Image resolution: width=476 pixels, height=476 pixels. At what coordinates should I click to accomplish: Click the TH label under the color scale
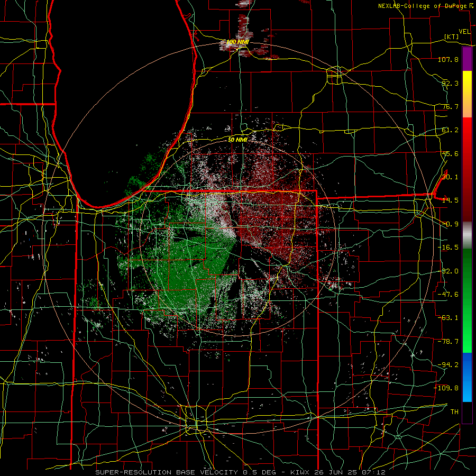(x=454, y=412)
